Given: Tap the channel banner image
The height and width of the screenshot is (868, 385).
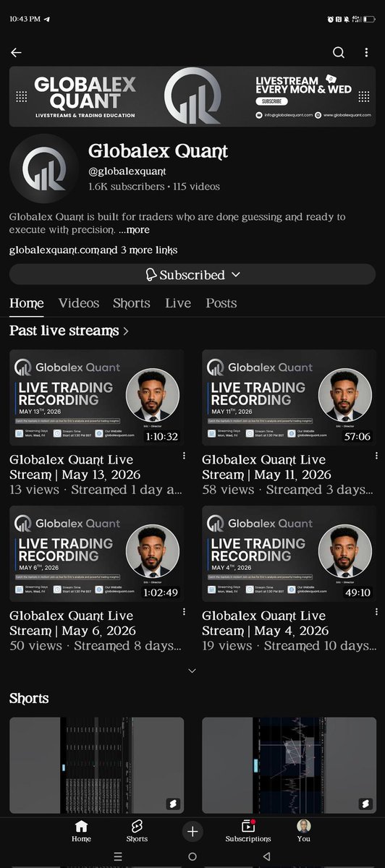Looking at the screenshot, I should point(192,97).
